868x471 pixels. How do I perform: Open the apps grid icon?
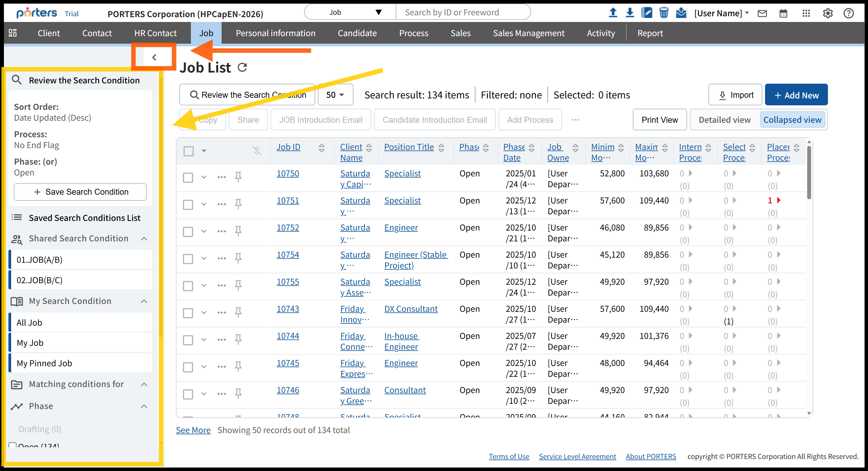click(x=806, y=14)
